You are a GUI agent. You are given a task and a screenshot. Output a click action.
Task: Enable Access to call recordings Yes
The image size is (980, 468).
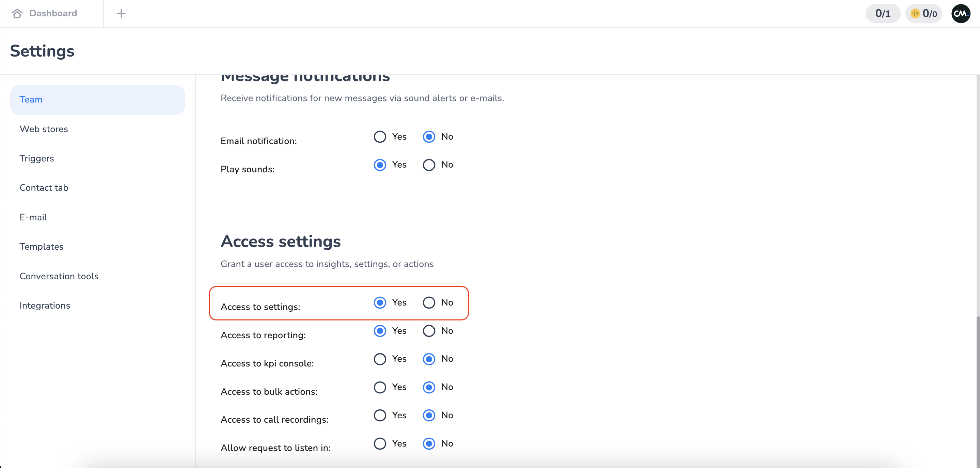(x=380, y=416)
